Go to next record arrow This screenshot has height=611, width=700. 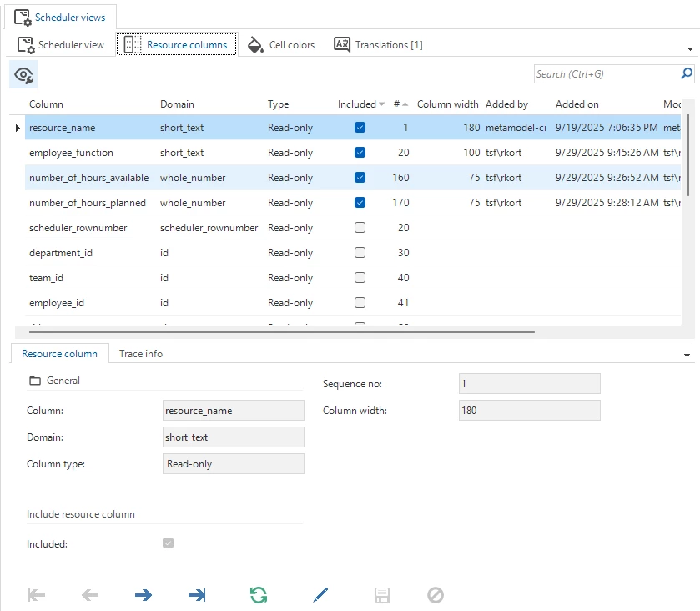pyautogui.click(x=144, y=595)
